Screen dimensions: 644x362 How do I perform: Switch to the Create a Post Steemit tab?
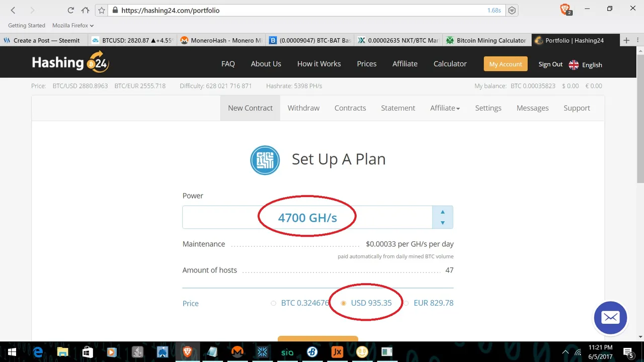43,40
